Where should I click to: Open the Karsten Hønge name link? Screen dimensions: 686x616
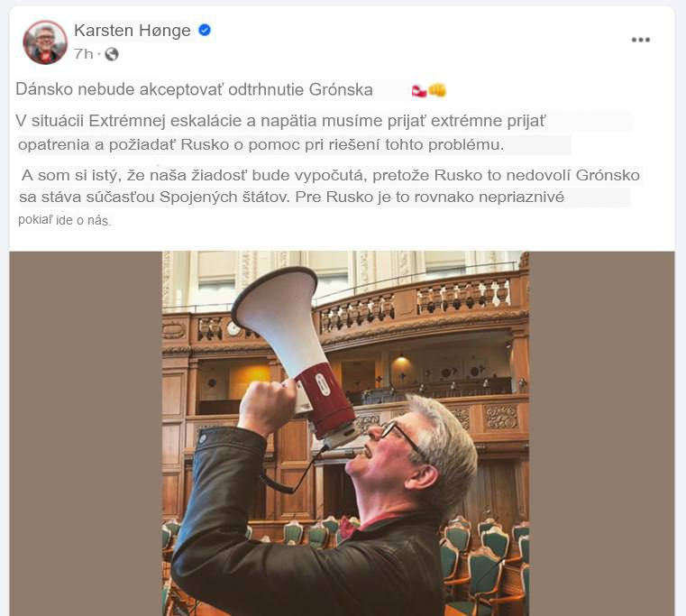pos(133,31)
